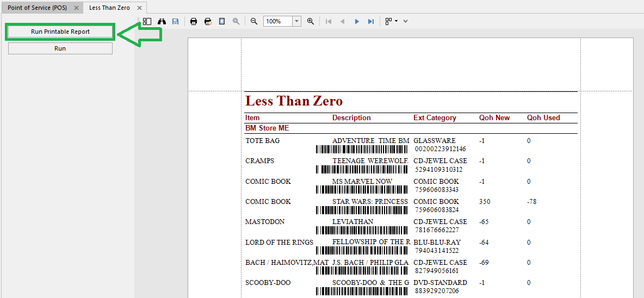Click the ADVENTURE TIME BM description
Image resolution: width=644 pixels, height=298 pixels.
371,141
